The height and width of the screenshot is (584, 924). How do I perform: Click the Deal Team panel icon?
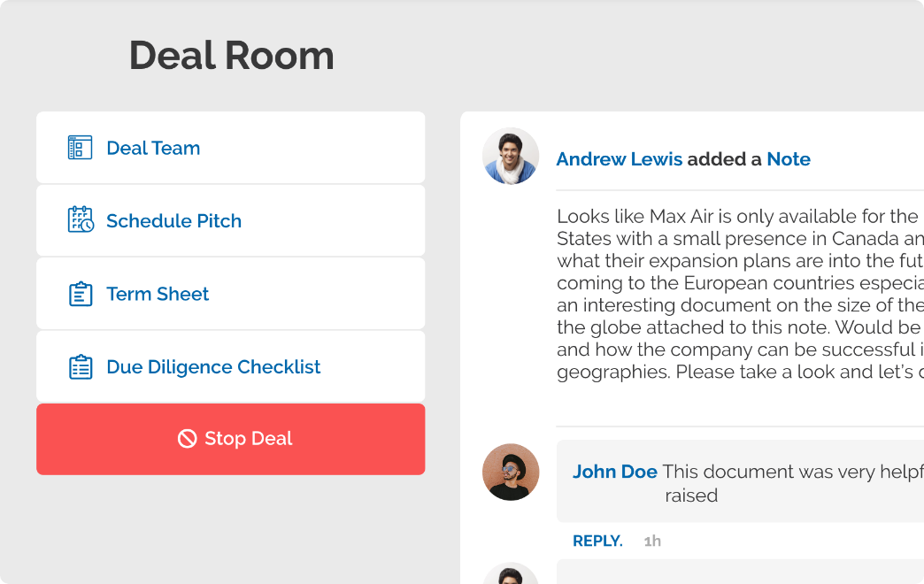pos(81,148)
